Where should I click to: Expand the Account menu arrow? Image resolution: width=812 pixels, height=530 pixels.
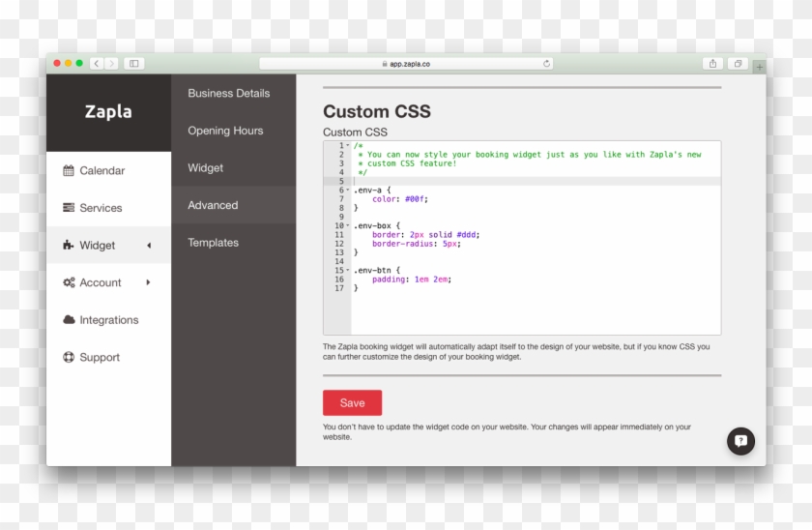pyautogui.click(x=148, y=282)
